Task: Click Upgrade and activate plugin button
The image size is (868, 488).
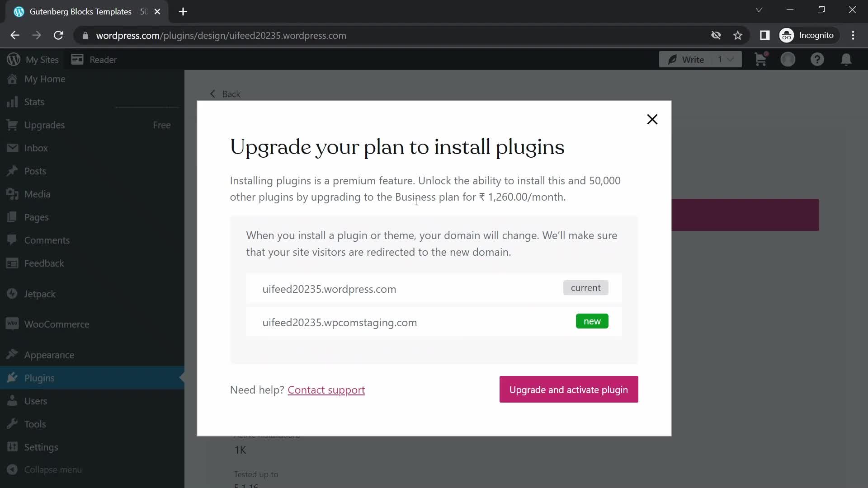Action: (569, 389)
